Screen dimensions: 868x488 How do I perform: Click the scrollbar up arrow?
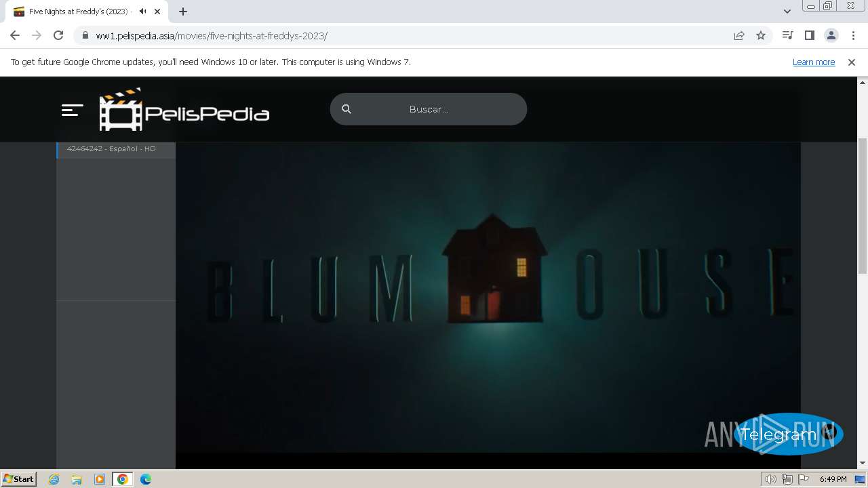pos(863,82)
